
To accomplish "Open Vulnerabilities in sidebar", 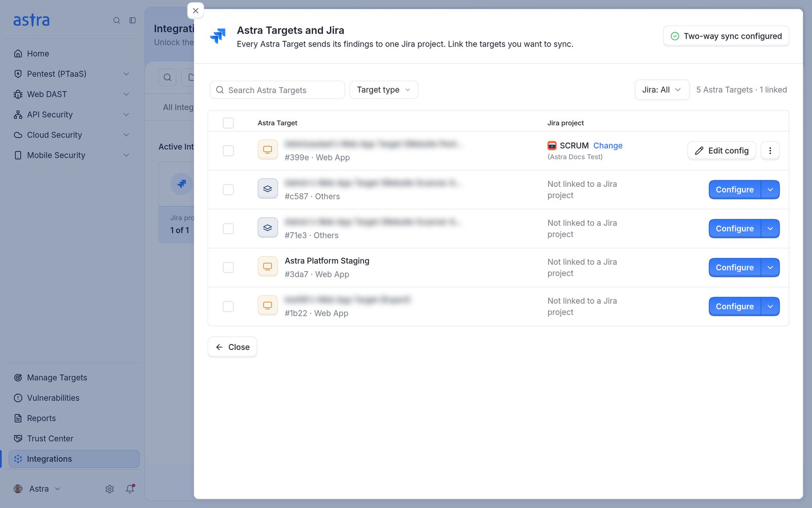I will (74, 398).
